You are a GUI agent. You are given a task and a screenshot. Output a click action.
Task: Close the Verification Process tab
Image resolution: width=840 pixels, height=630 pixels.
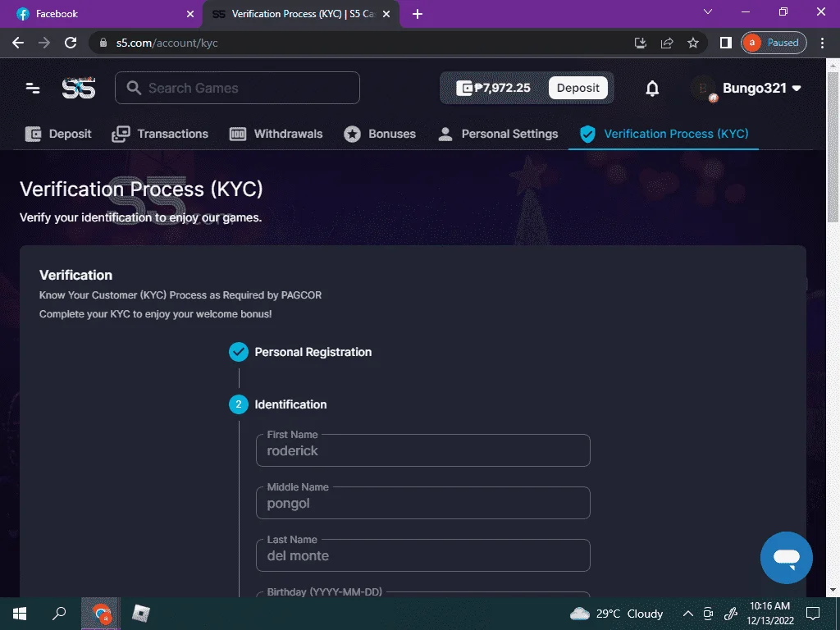[386, 14]
